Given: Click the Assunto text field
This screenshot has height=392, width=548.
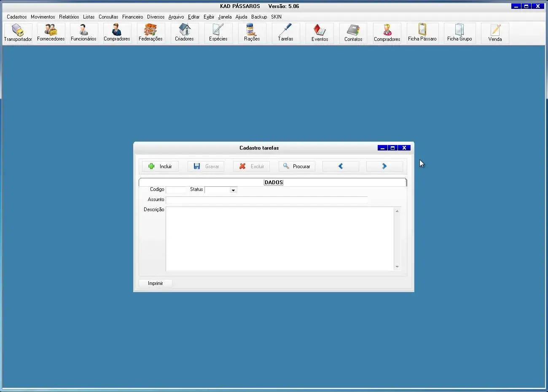Looking at the screenshot, I should click(x=266, y=200).
